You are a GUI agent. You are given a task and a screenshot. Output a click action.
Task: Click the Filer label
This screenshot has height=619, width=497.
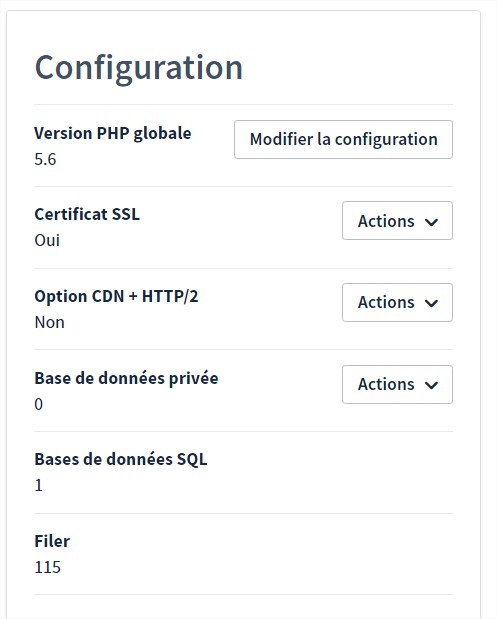click(52, 541)
